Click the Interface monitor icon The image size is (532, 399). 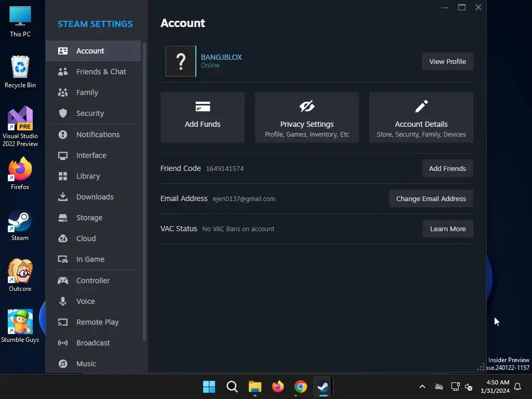point(63,155)
